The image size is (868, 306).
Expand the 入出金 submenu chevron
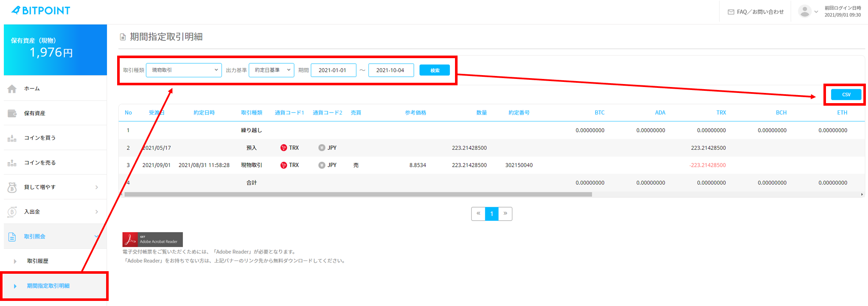click(x=97, y=212)
